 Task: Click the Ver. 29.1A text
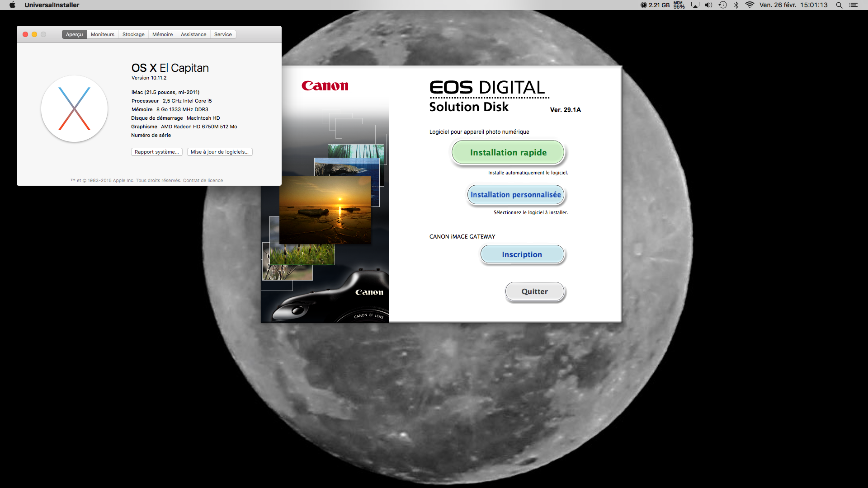(565, 110)
